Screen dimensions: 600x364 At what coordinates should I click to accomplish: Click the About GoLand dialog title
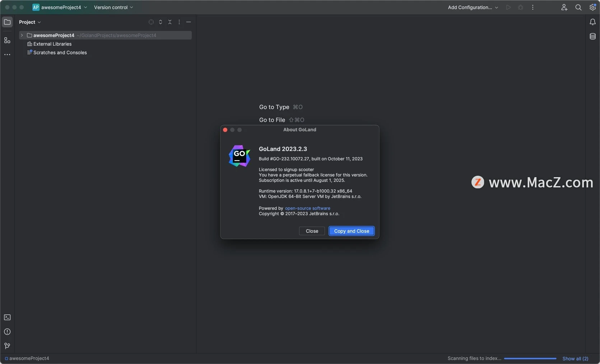300,129
